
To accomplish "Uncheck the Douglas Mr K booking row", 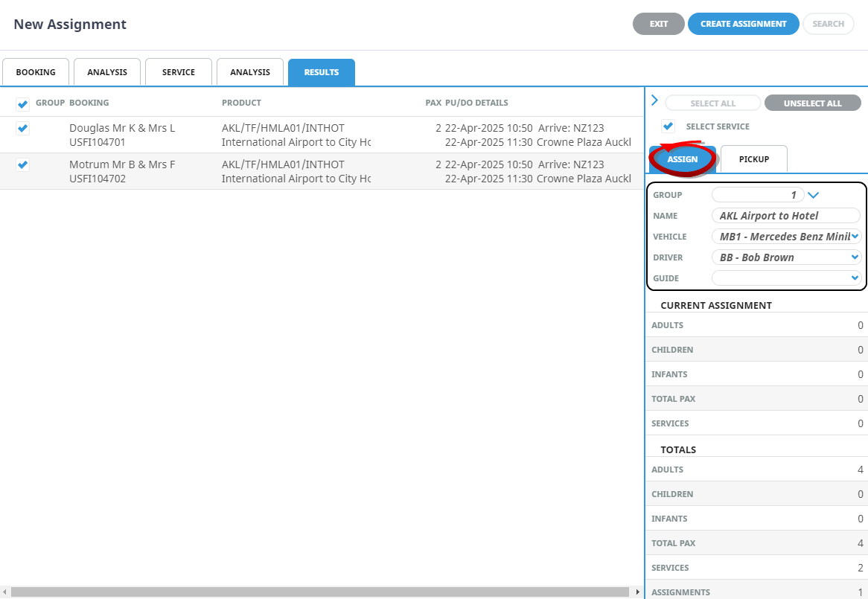I will pyautogui.click(x=22, y=129).
